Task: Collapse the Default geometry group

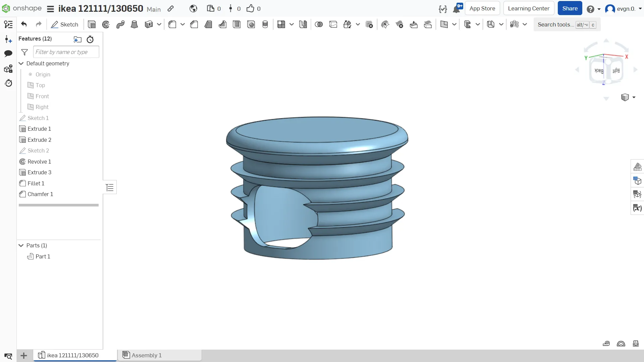Action: click(x=21, y=64)
